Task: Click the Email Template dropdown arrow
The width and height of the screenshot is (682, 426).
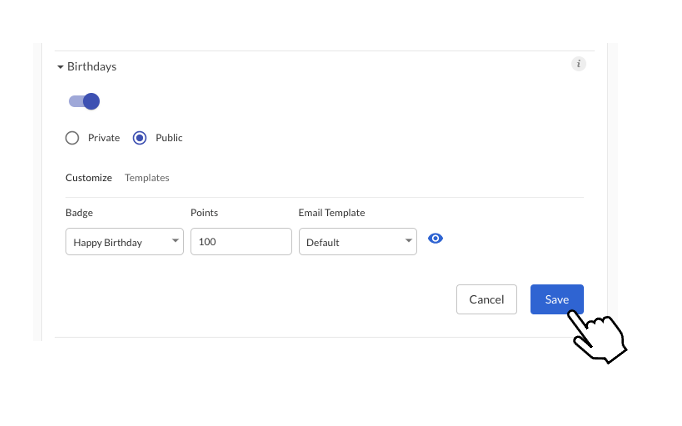Action: [x=408, y=241]
